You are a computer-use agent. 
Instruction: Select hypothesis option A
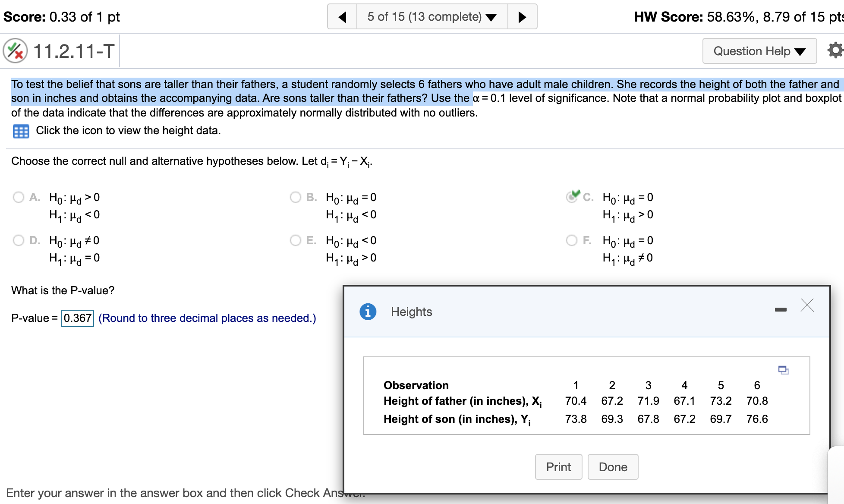click(x=18, y=197)
